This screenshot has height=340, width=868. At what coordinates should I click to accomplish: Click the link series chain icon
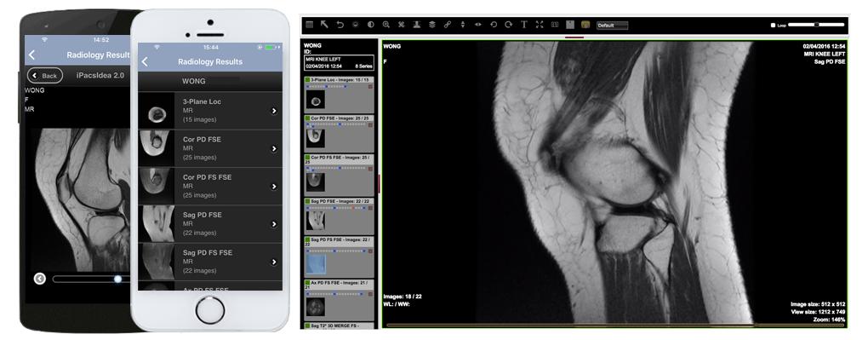(448, 25)
